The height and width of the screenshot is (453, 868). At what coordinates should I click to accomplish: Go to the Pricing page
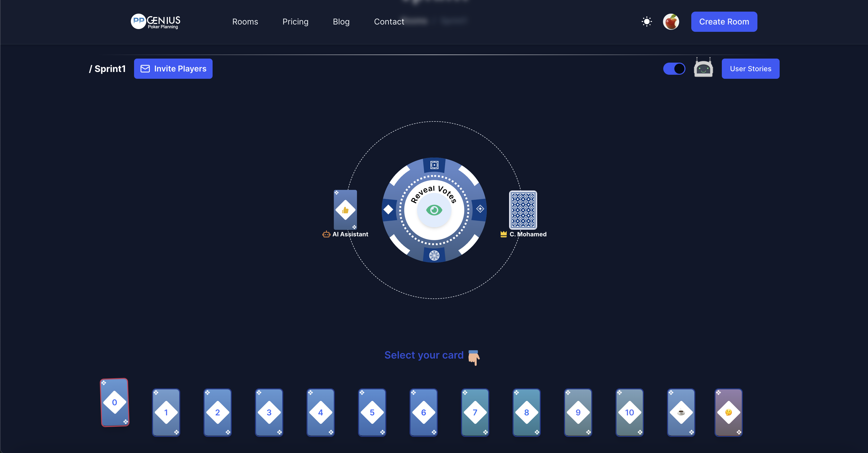(x=295, y=21)
